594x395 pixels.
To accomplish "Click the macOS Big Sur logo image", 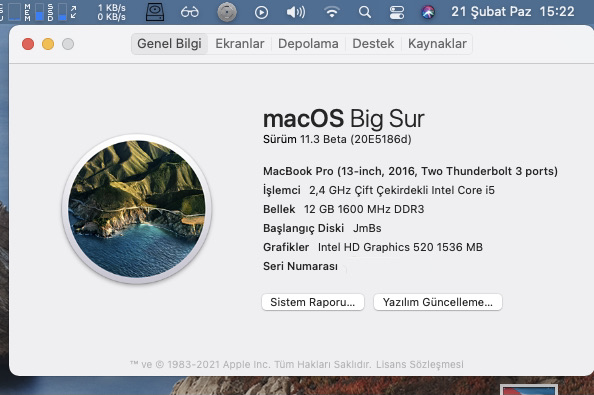I will [137, 209].
